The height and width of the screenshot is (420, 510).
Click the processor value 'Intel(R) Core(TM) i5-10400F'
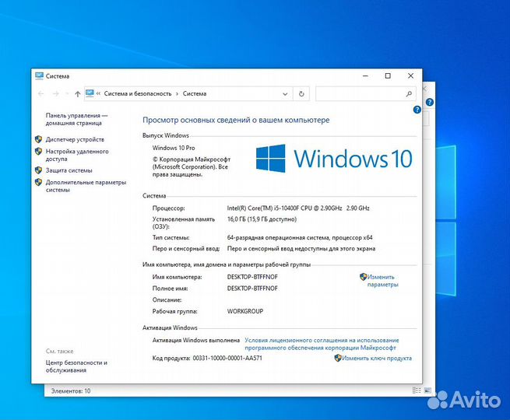[298, 208]
